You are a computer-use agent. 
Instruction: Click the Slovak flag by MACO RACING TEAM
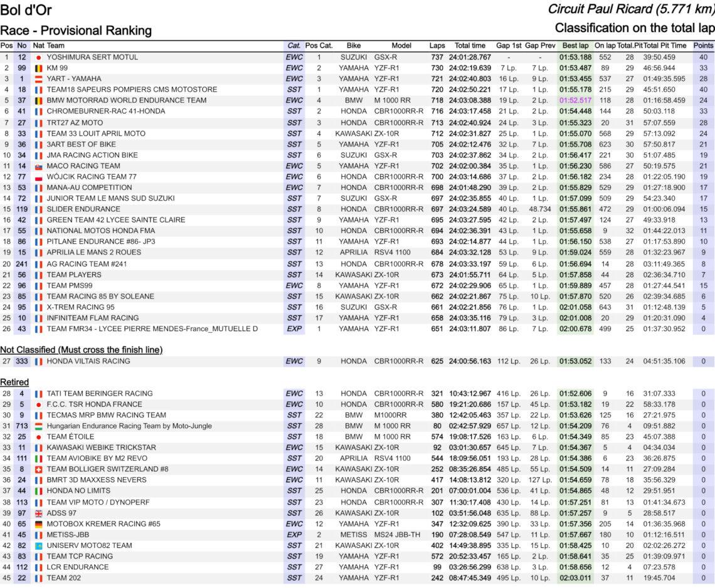[38, 166]
